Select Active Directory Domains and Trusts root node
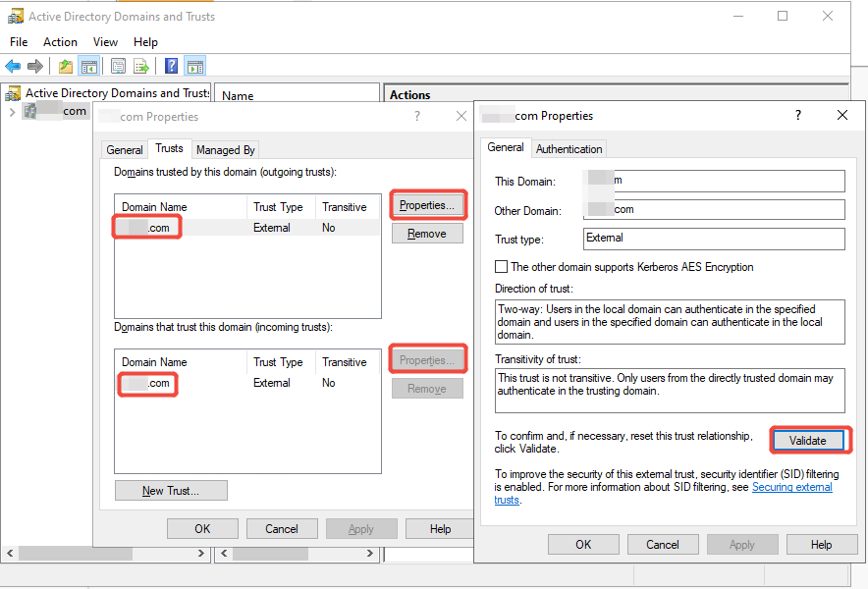This screenshot has width=868, height=589. point(118,93)
